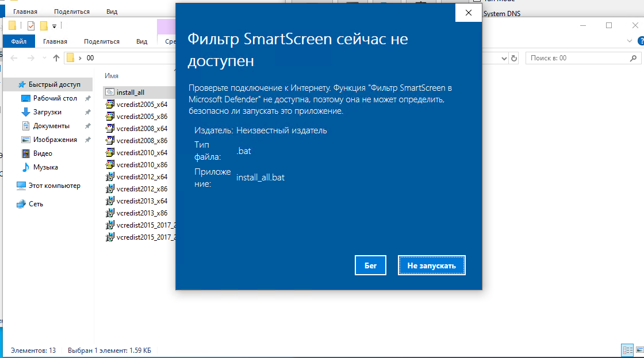This screenshot has width=644, height=358.
Task: Open "Музыка" in navigation pane
Action: (x=45, y=167)
